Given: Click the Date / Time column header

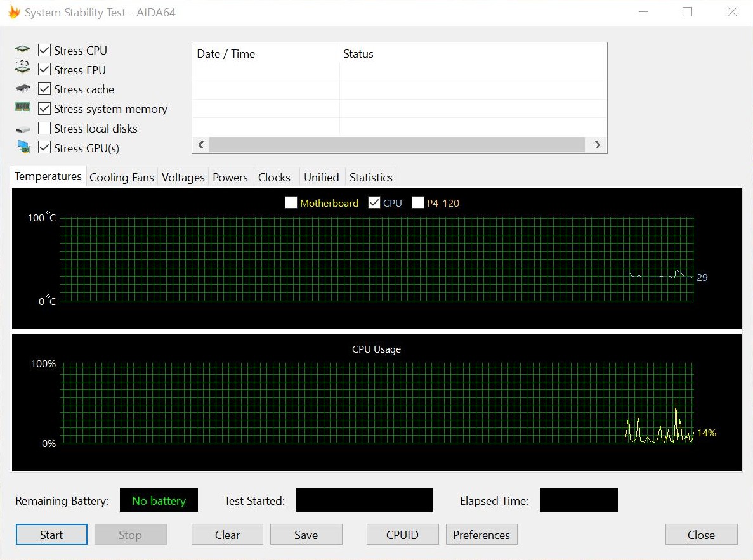Looking at the screenshot, I should (x=266, y=54).
